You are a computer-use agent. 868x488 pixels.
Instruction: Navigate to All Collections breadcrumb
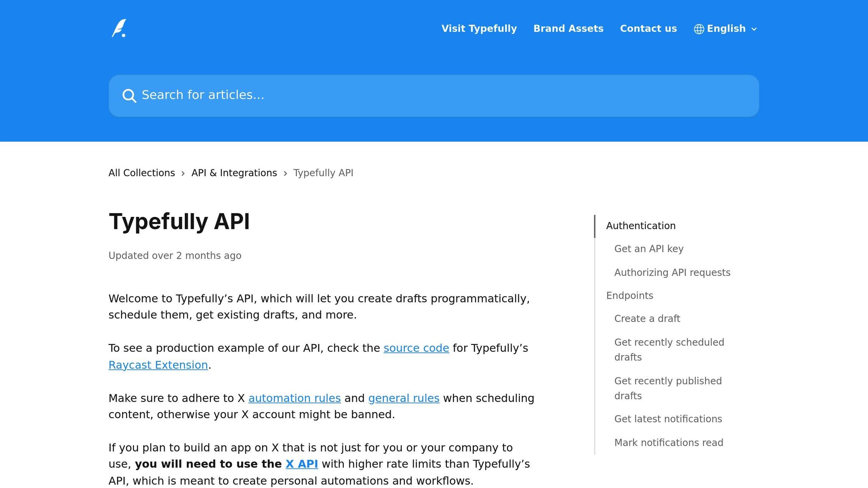point(142,173)
